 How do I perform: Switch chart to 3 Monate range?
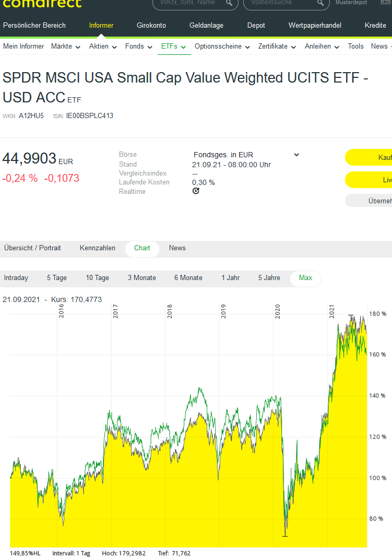(142, 278)
